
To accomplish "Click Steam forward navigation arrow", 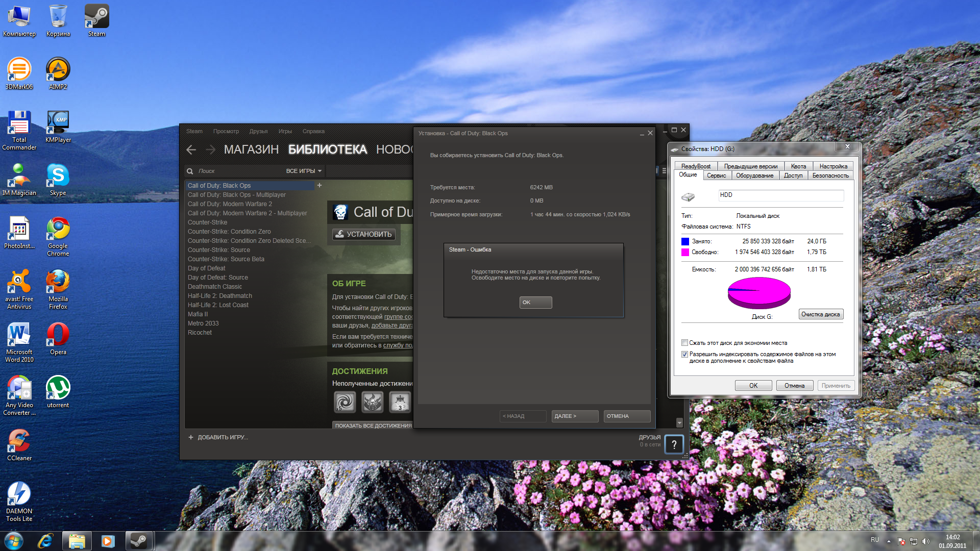I will 210,149.
